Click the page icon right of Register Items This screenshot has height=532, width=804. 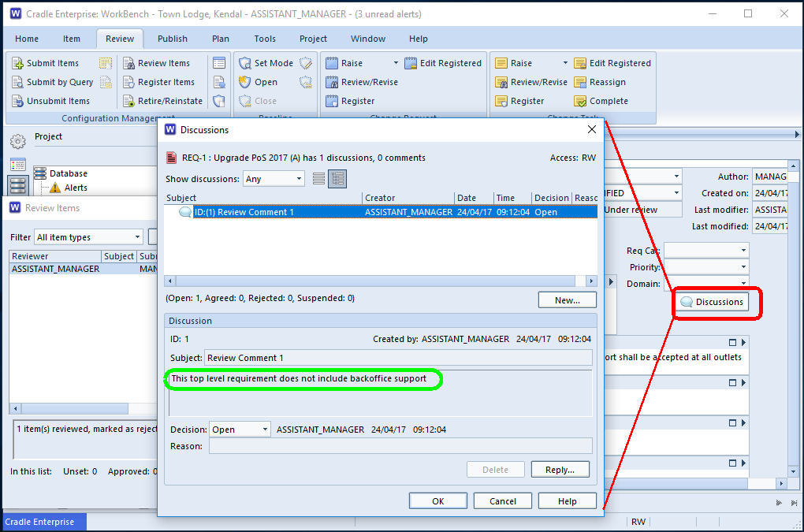(x=219, y=82)
